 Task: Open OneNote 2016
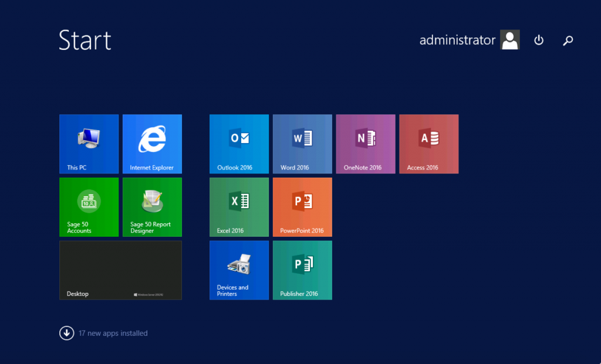coord(365,144)
